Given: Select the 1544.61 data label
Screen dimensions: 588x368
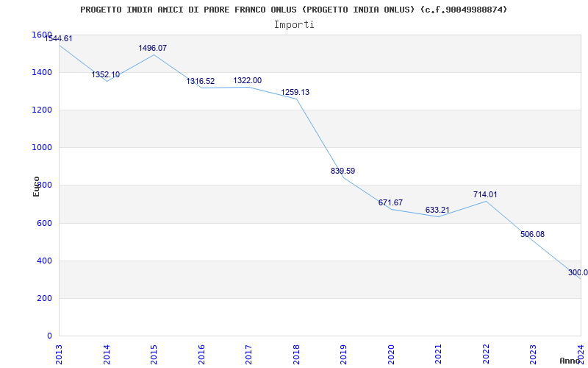Looking at the screenshot, I should pyautogui.click(x=59, y=38).
